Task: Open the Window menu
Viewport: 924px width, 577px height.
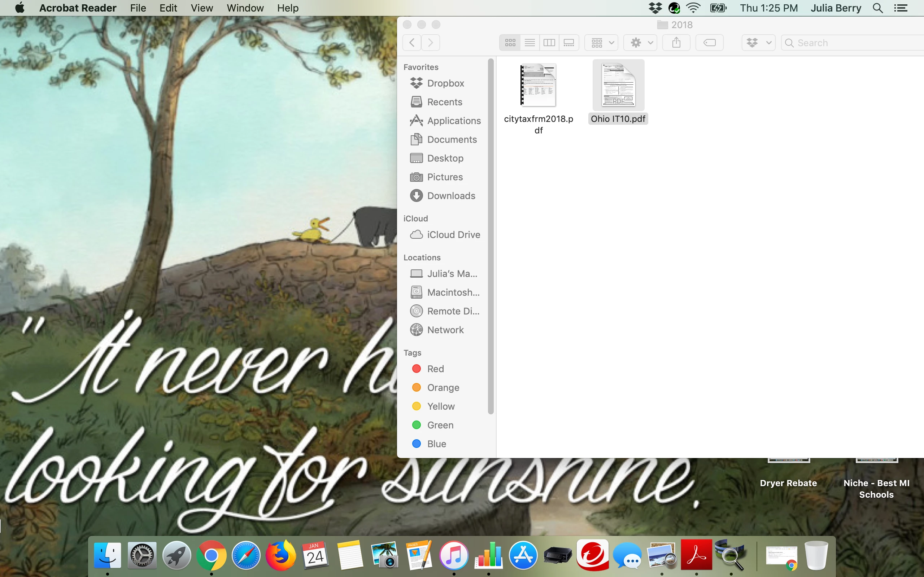Action: [245, 8]
